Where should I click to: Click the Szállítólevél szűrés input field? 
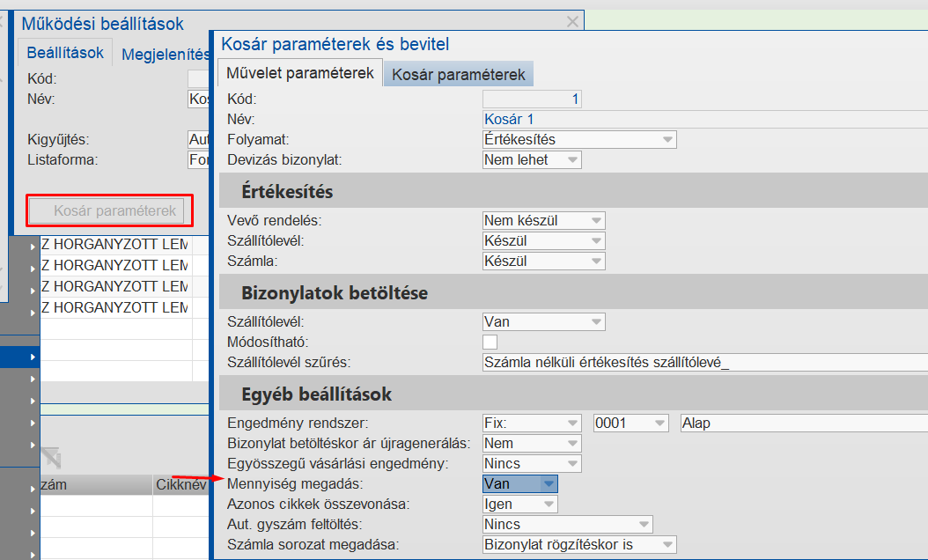point(705,362)
